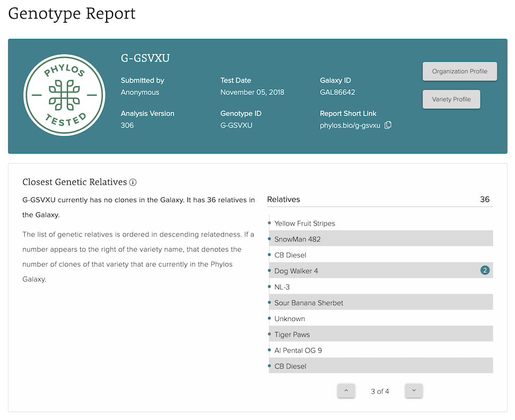Select Al Pental OG 9 relative

[x=298, y=350]
